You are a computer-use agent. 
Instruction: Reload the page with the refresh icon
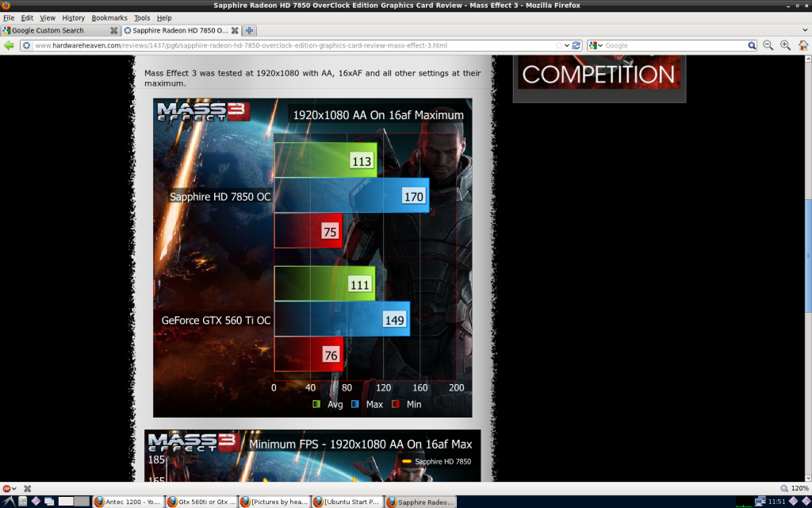coord(576,45)
